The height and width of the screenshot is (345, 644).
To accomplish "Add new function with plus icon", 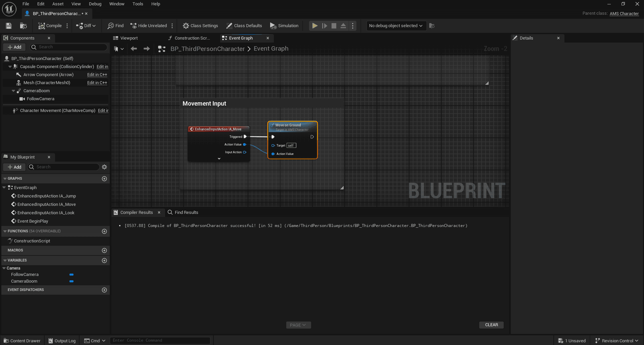I will point(104,231).
